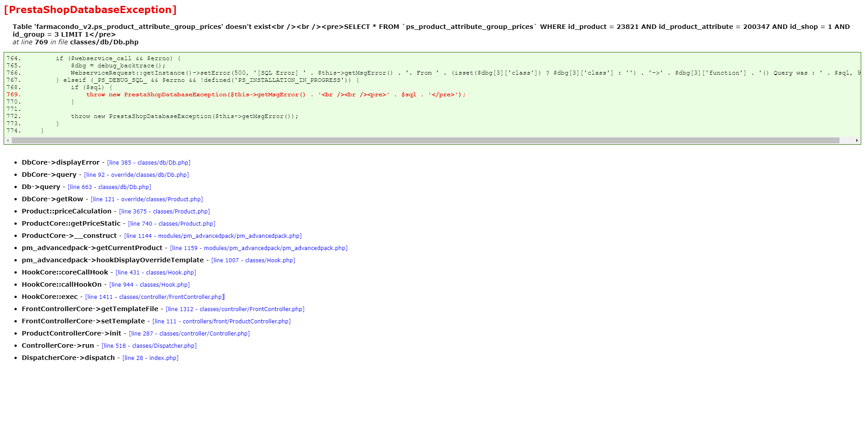
Task: Open link "line 1411 - classes/controller/FrontController.php"
Action: (155, 297)
